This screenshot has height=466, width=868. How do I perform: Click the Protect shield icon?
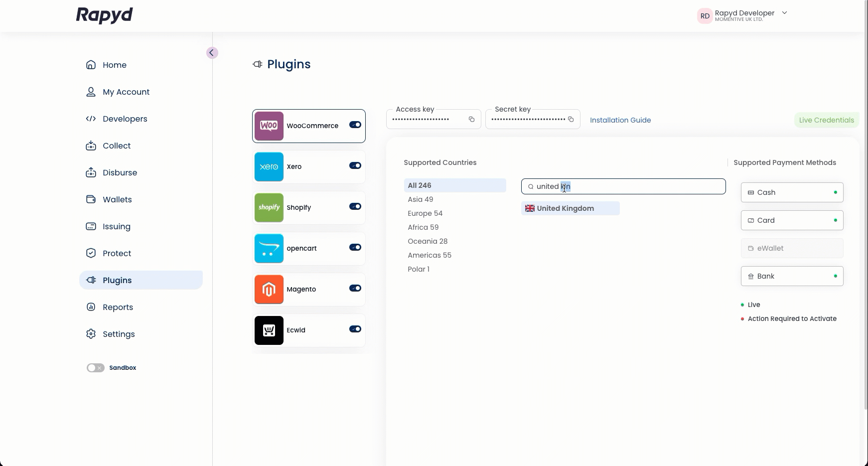(91, 253)
